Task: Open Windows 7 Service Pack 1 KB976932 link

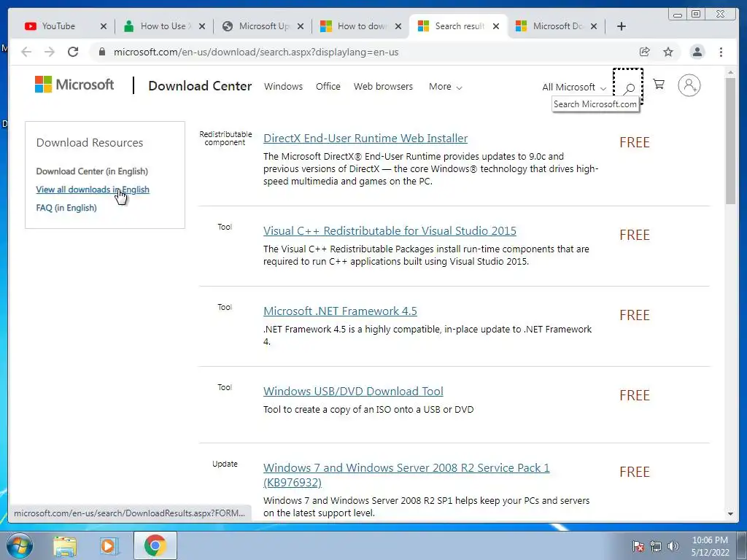Action: click(406, 475)
